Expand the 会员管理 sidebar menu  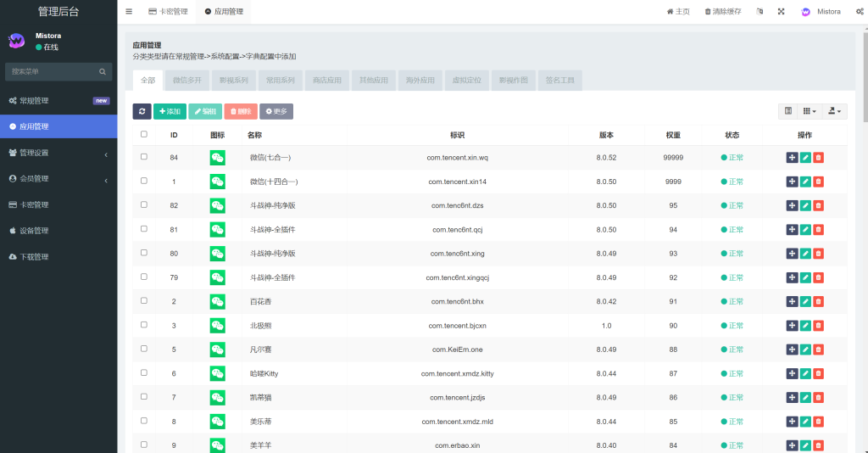[58, 179]
